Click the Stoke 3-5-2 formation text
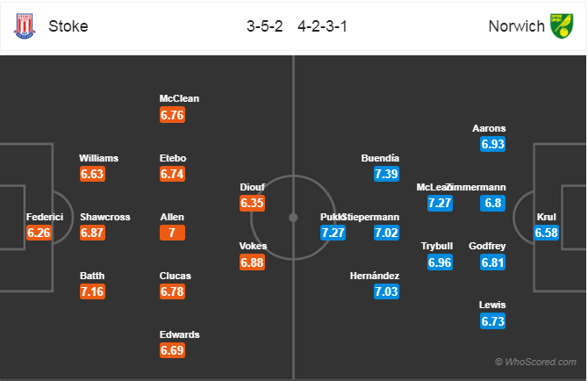The width and height of the screenshot is (588, 381). click(265, 26)
